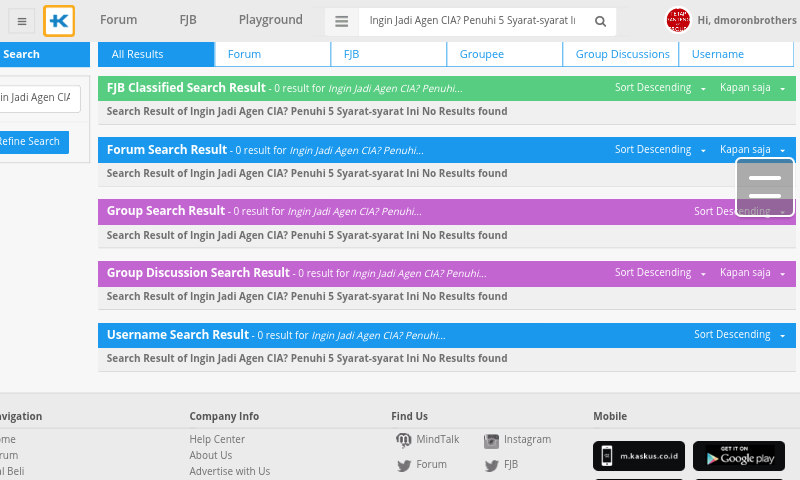
Task: Open the search category list icon
Action: click(342, 21)
